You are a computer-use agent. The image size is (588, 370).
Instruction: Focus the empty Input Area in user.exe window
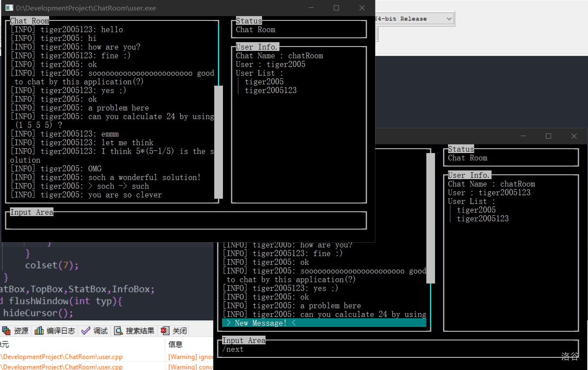186,222
